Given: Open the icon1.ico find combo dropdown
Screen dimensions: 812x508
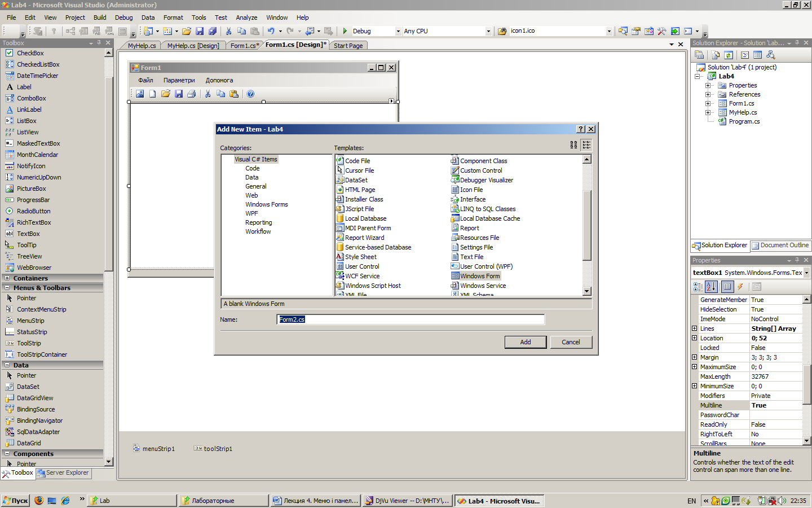Looking at the screenshot, I should [x=609, y=31].
